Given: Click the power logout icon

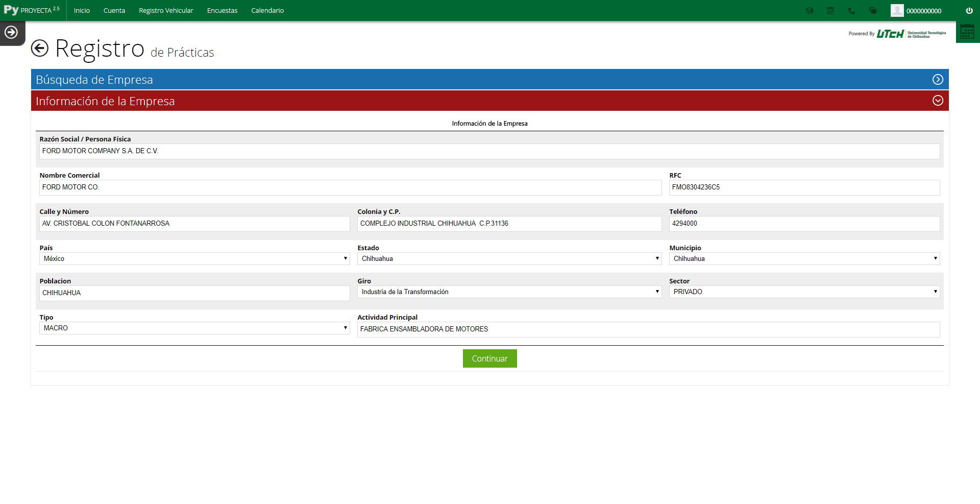Looking at the screenshot, I should coord(969,11).
